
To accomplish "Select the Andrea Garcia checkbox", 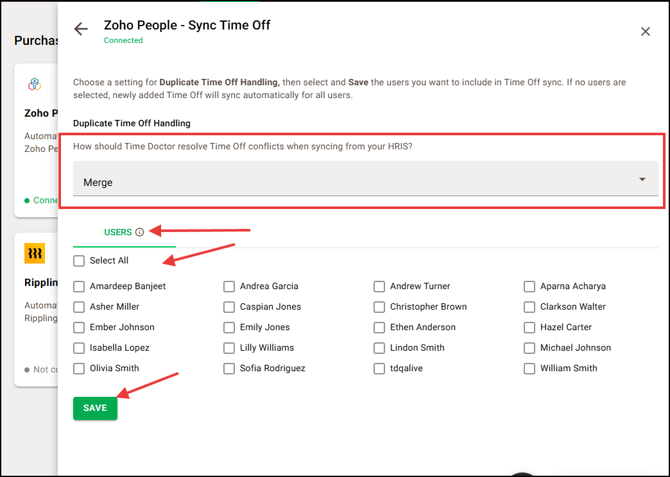I will pyautogui.click(x=229, y=287).
